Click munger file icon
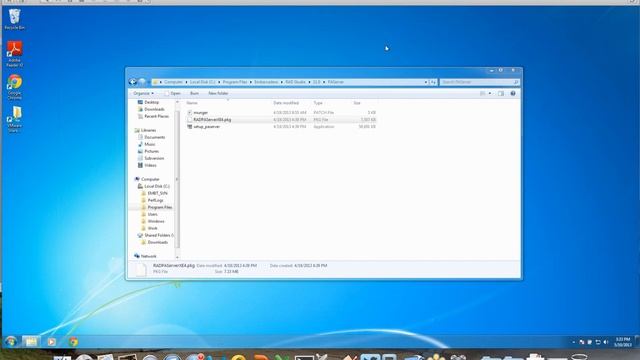 189,112
